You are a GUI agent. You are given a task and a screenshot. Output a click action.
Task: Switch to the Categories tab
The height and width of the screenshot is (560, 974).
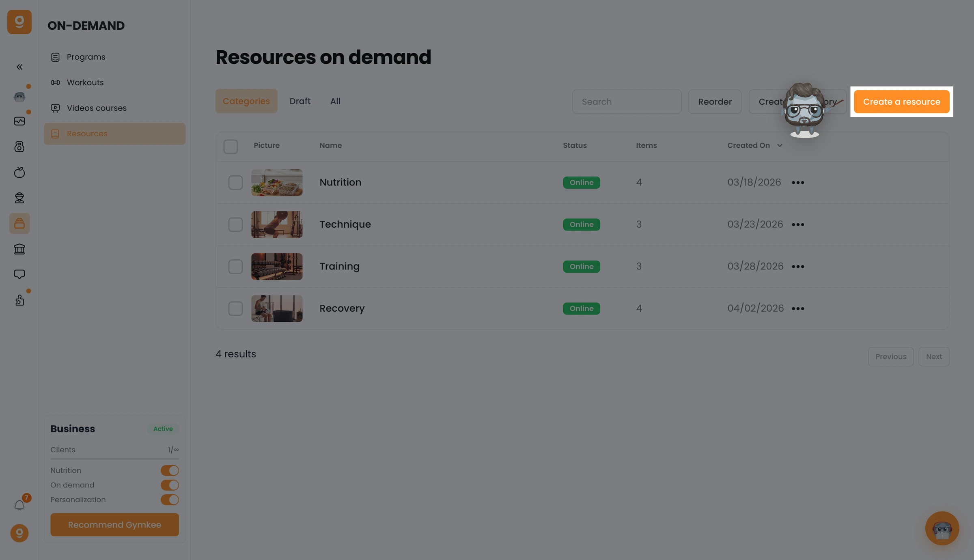[246, 101]
